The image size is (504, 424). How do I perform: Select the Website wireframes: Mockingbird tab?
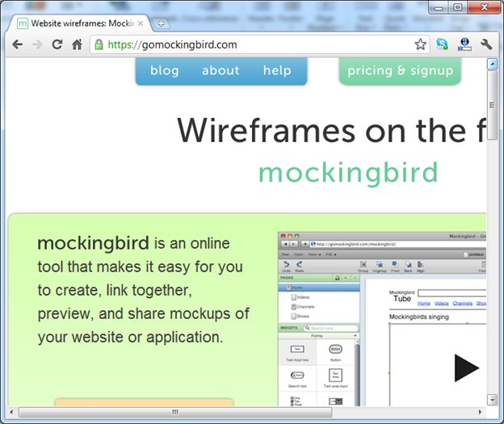pos(80,23)
